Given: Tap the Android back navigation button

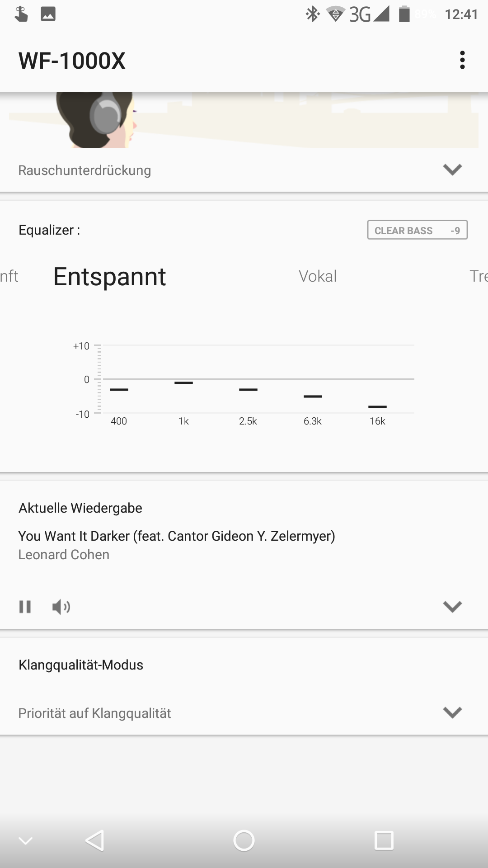Looking at the screenshot, I should pyautogui.click(x=95, y=840).
